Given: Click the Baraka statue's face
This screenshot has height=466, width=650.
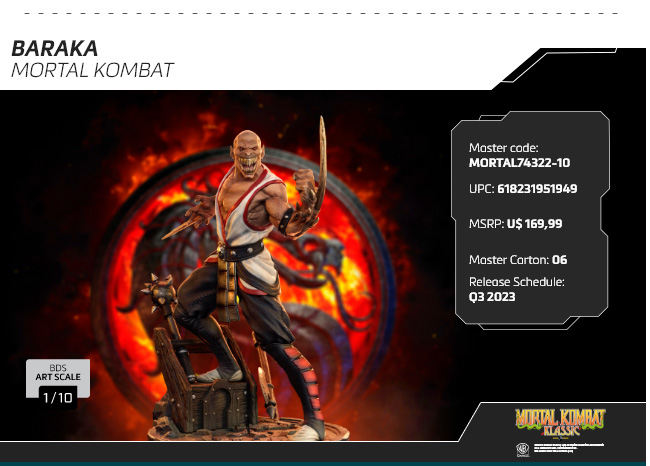Looking at the screenshot, I should tap(247, 153).
